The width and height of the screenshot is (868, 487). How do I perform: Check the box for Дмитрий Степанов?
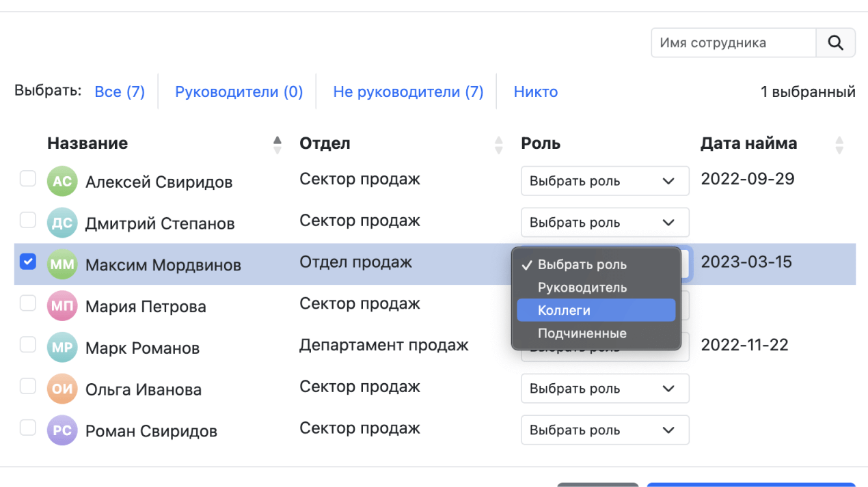click(x=27, y=220)
